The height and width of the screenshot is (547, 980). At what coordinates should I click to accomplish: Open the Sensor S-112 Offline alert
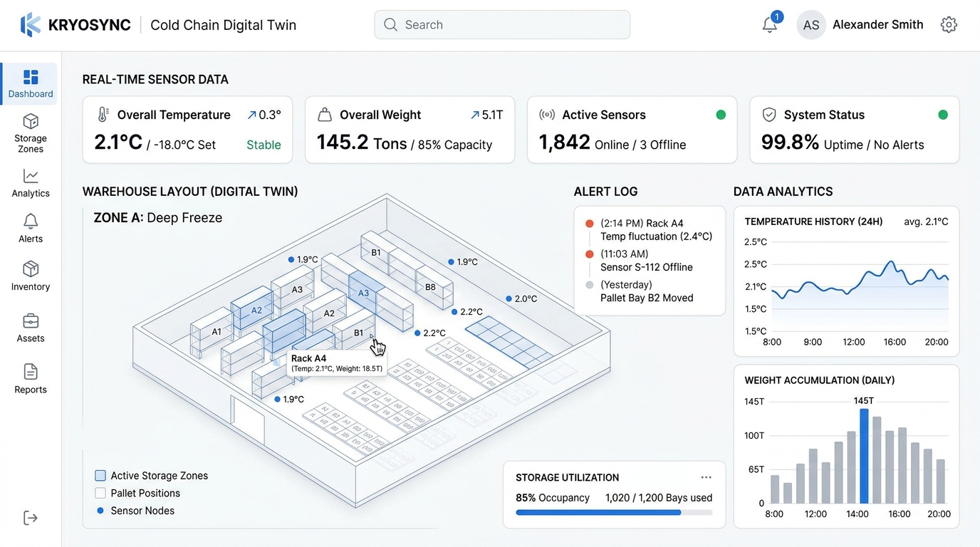[x=647, y=261]
